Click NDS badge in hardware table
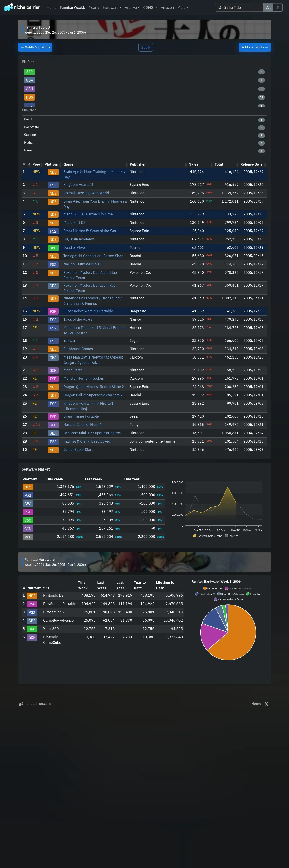 point(32,596)
